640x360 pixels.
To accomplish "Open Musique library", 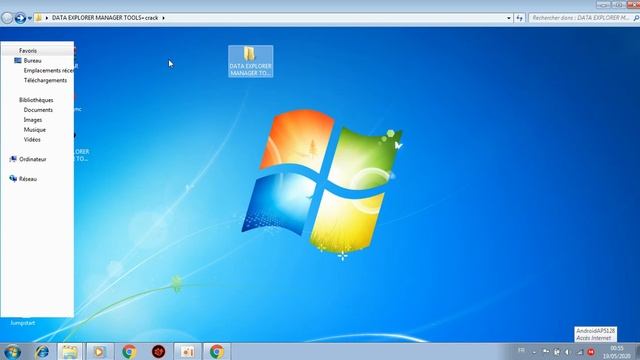I will [34, 129].
